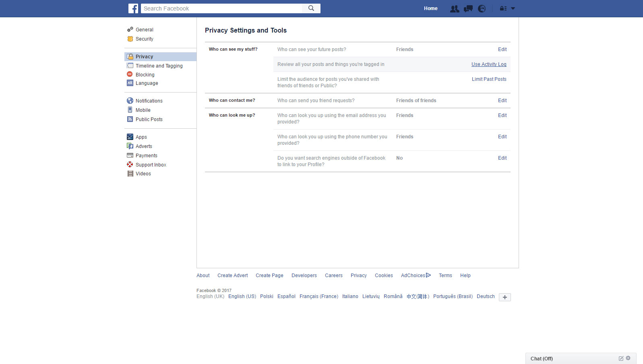Open Developers footer link
Screen dimensions: 643x364
tap(304, 276)
